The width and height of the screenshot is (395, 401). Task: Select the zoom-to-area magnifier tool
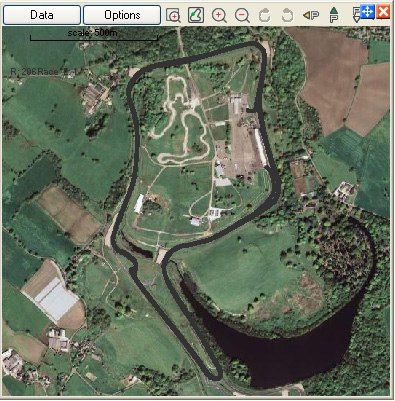click(x=173, y=15)
